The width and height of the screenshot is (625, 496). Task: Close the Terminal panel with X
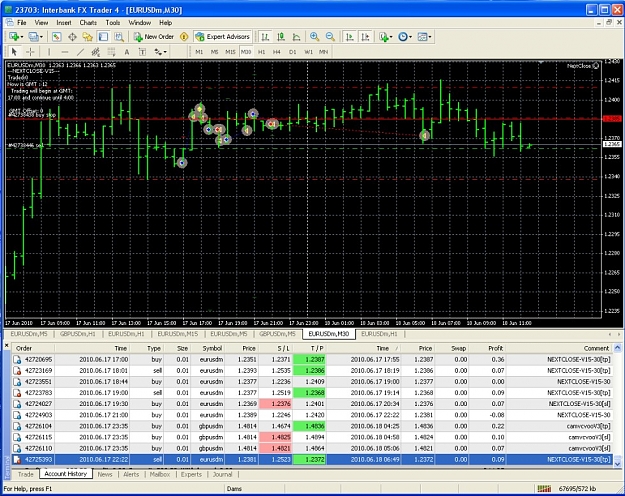pyautogui.click(x=6, y=345)
